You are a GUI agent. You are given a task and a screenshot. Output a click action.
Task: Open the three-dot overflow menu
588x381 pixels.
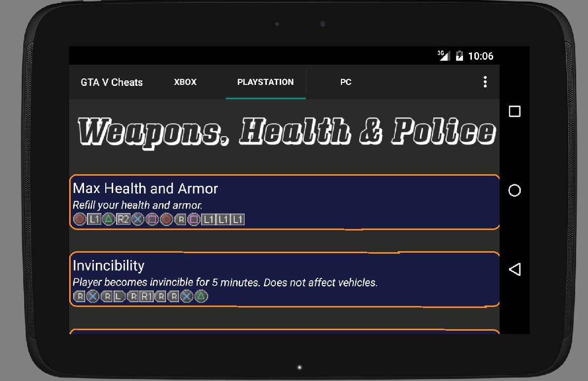[x=485, y=81]
